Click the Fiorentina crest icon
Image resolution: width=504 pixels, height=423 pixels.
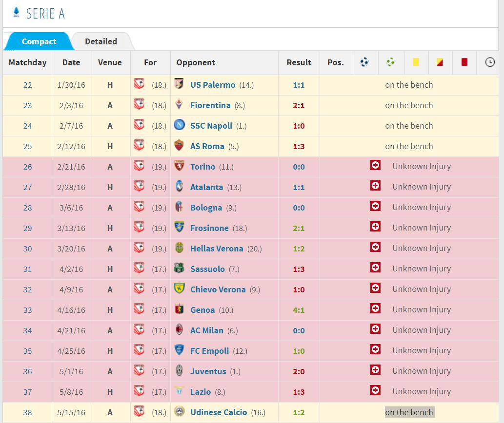click(179, 104)
